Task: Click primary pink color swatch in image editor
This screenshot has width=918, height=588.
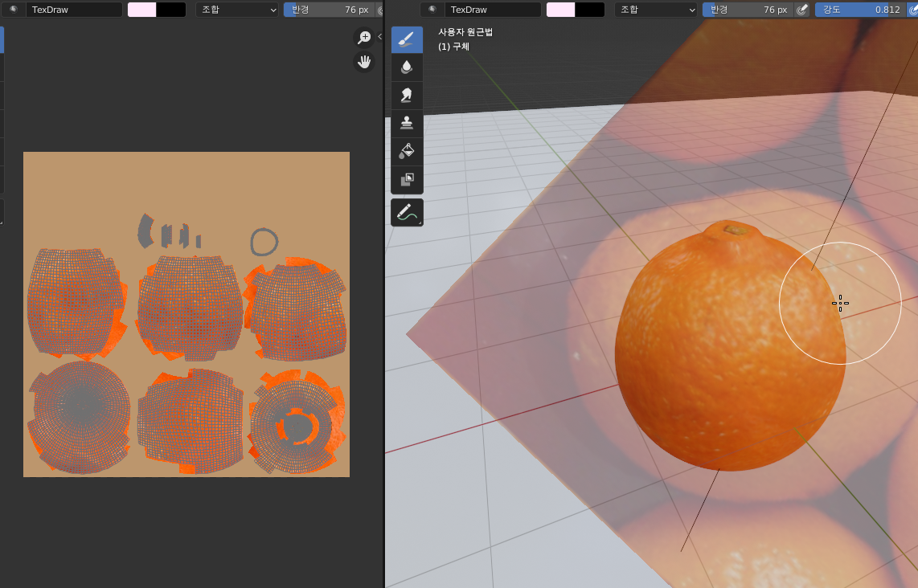Action: [142, 10]
